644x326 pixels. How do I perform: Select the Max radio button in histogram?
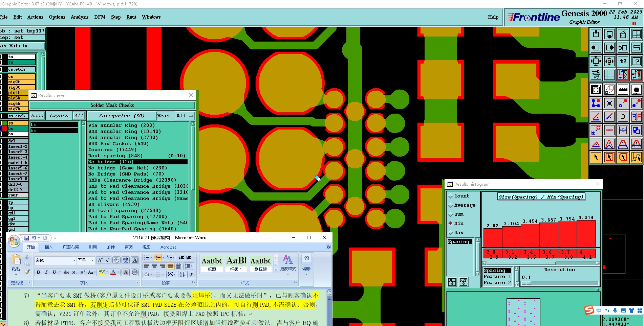coord(451,233)
